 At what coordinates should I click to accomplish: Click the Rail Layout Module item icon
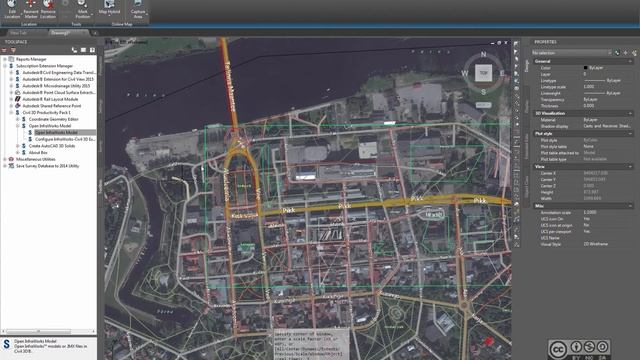tap(18, 99)
